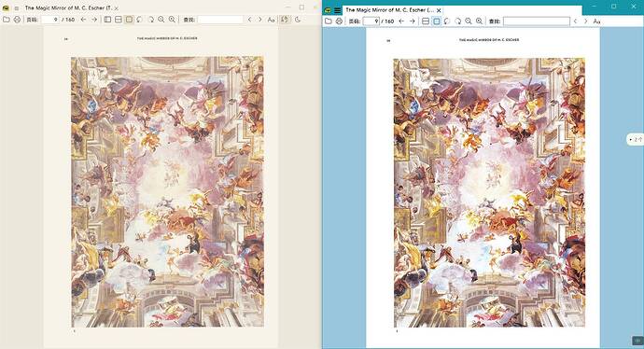Find next match in the right window
Viewport: 644px width, 349px height.
[x=586, y=21]
